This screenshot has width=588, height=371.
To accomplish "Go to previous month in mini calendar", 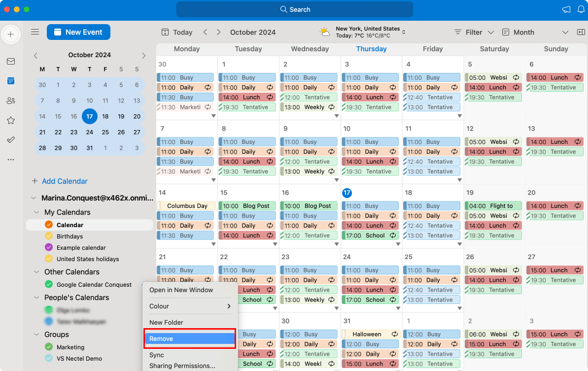I will pos(35,56).
